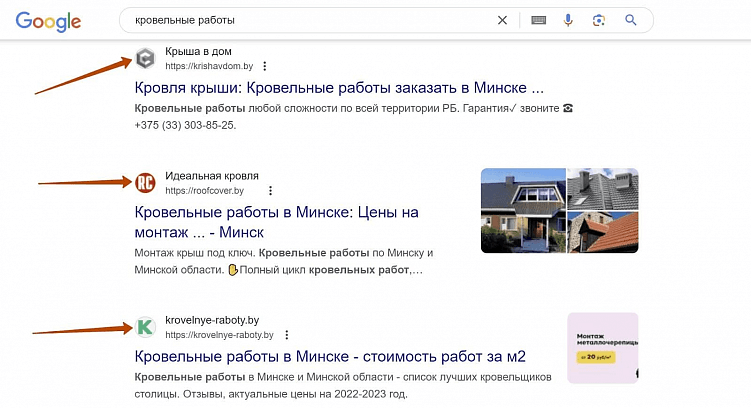The height and width of the screenshot is (408, 751).
Task: Clear the search query with the X icon
Action: point(502,20)
